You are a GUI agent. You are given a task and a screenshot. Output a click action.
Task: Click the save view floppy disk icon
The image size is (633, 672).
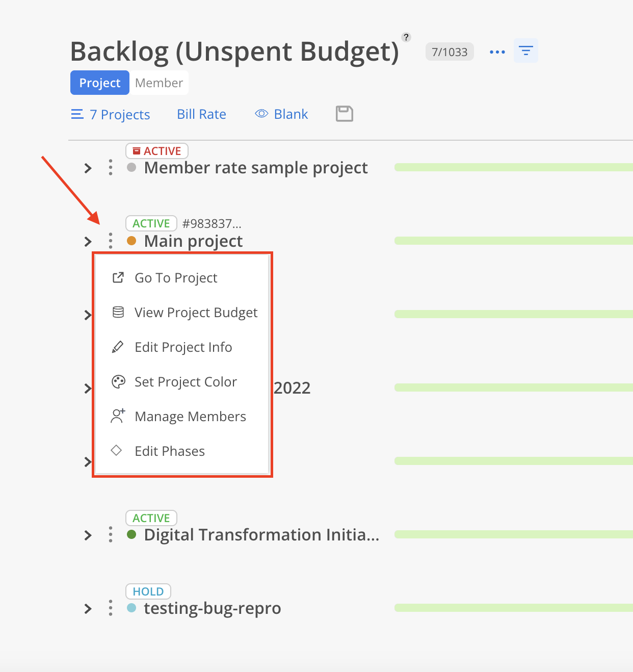pyautogui.click(x=345, y=114)
